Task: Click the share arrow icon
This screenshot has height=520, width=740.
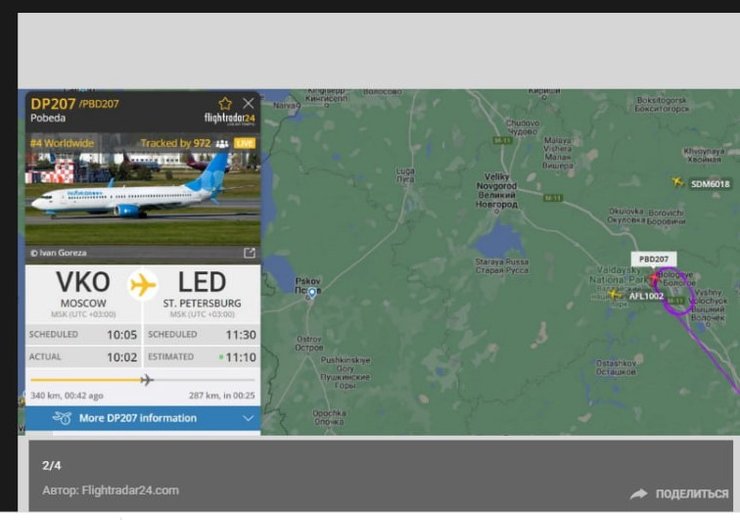Action: [639, 494]
